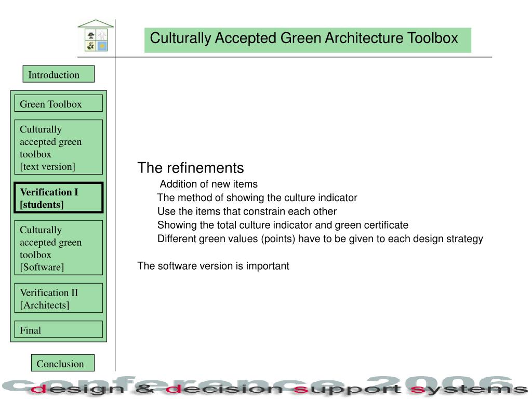Click 'Use the items that constrain each other'

[247, 211]
